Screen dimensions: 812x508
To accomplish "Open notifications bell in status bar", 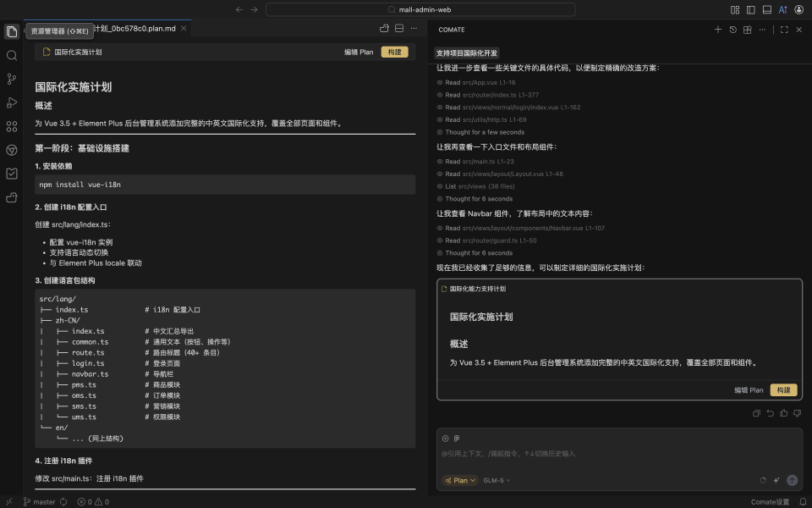I will click(802, 502).
